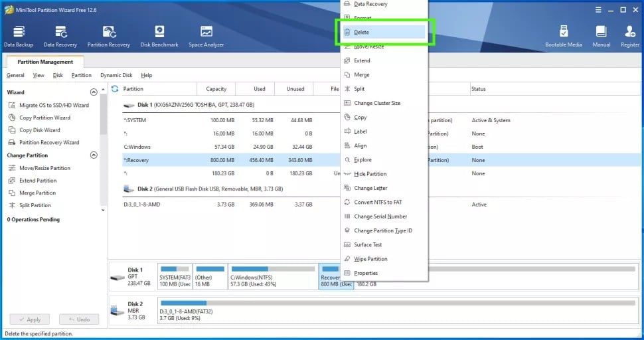Click the Wipe Partition icon

(347, 259)
